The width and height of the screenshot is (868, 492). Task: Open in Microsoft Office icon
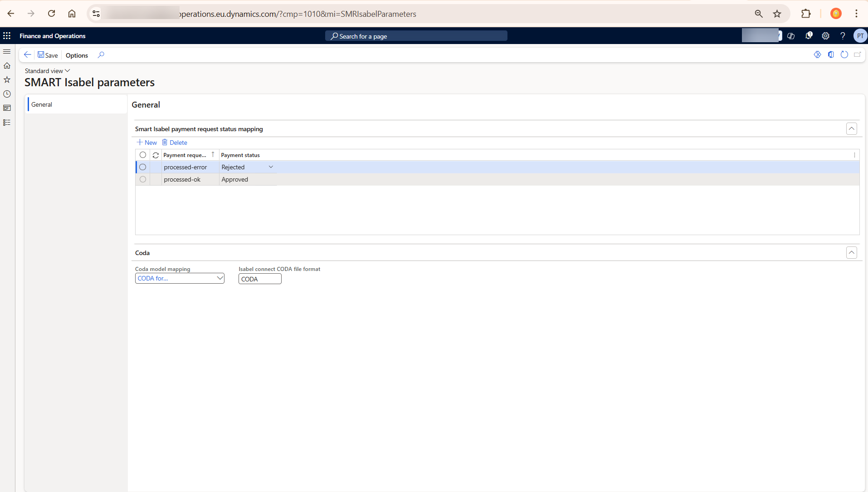click(831, 54)
